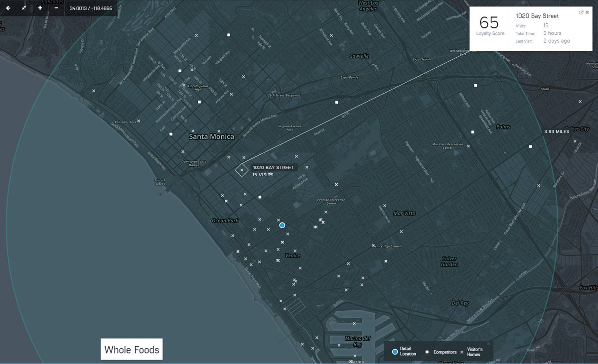Click the 3.93 MILES radius label
This screenshot has height=364, width=598.
coord(556,132)
